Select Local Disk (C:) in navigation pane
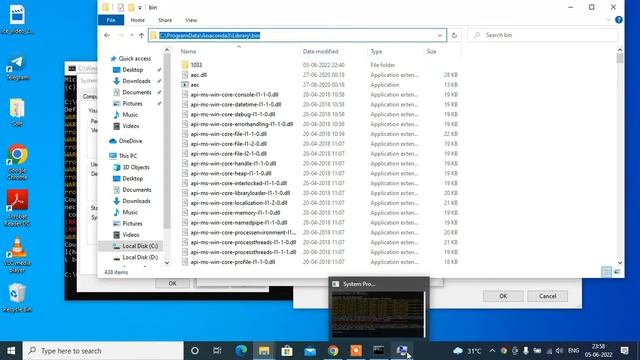Screen dimensions: 640x360 [140, 246]
